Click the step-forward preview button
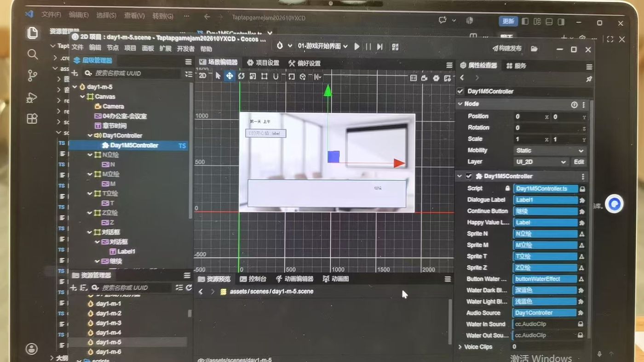The height and width of the screenshot is (362, 644). [380, 46]
